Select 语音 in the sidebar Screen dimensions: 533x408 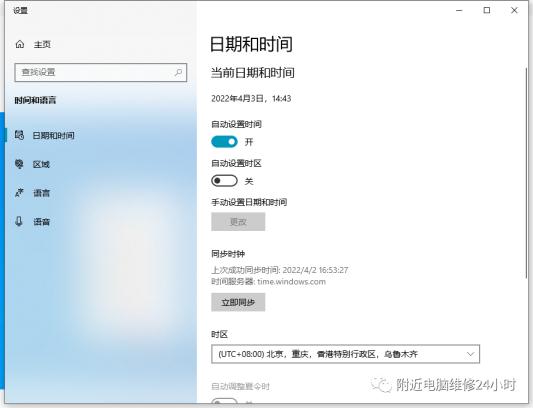coord(41,222)
